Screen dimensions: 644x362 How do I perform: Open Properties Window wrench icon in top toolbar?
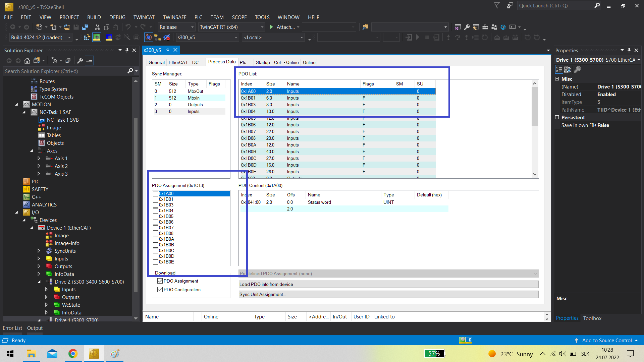[x=467, y=27]
